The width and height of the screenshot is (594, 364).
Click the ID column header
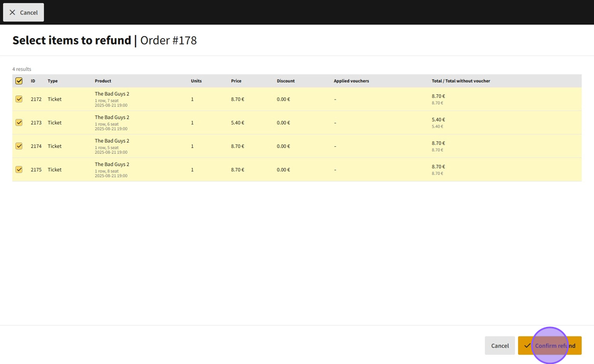[33, 81]
